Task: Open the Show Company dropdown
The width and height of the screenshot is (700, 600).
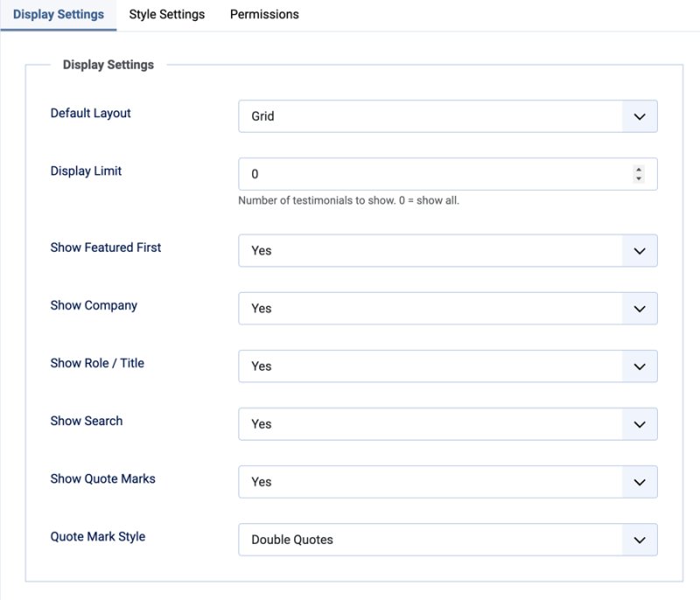Action: [x=448, y=308]
